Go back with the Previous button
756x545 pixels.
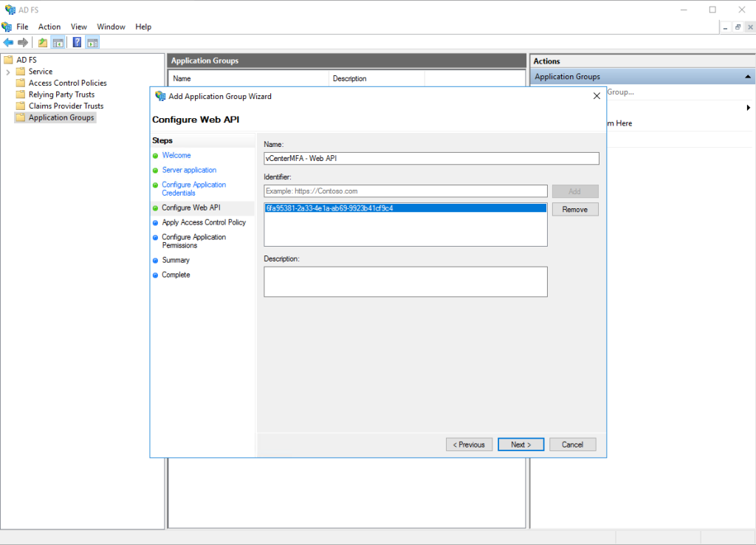click(469, 445)
